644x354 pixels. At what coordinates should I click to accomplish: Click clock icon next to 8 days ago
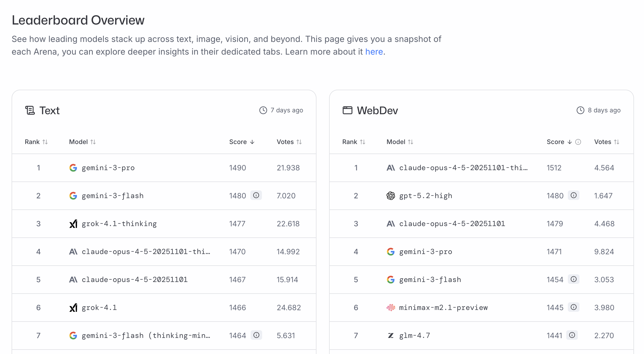coord(580,110)
